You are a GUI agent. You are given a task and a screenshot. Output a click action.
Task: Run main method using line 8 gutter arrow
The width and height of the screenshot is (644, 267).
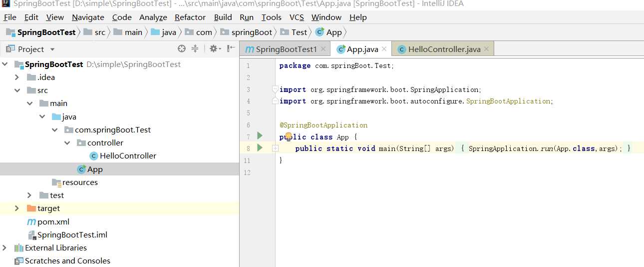[x=260, y=147]
